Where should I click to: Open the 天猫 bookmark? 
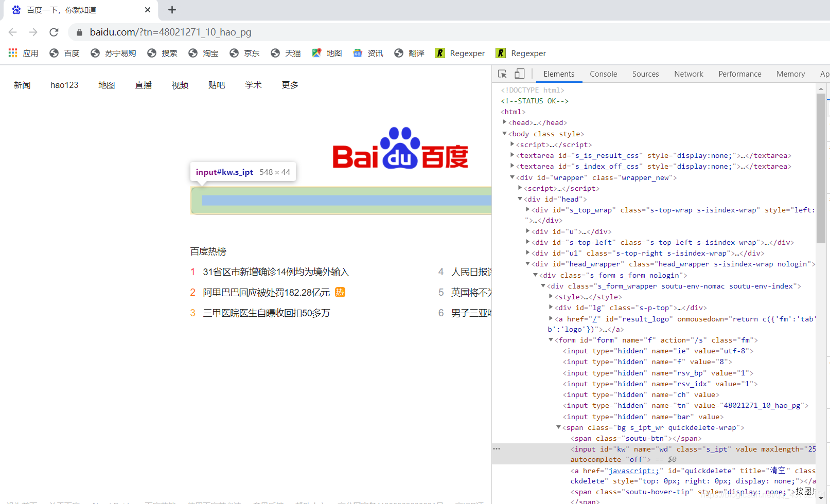286,53
